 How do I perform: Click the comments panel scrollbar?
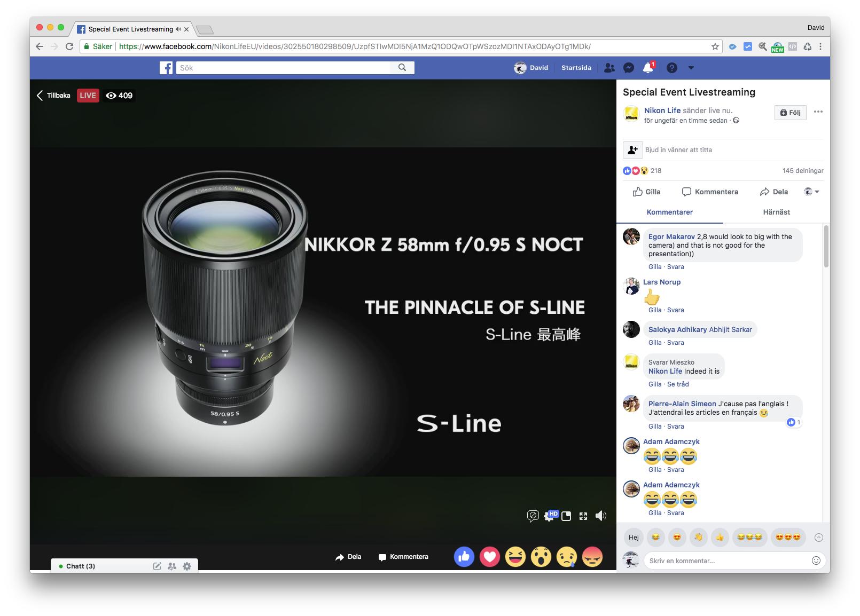pos(826,246)
